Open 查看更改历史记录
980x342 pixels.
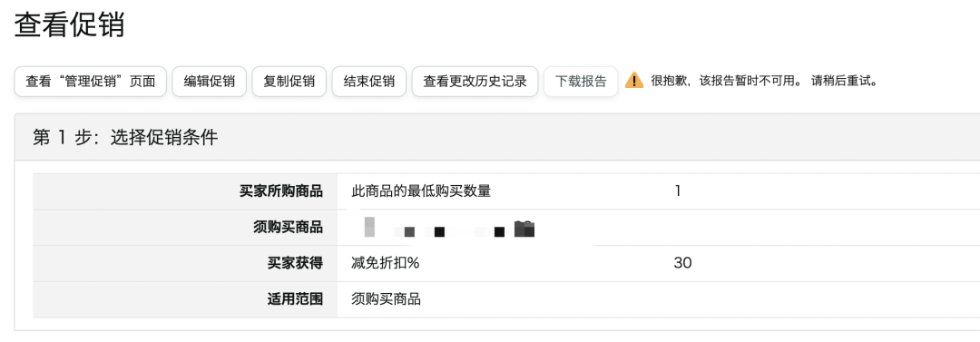tap(475, 82)
